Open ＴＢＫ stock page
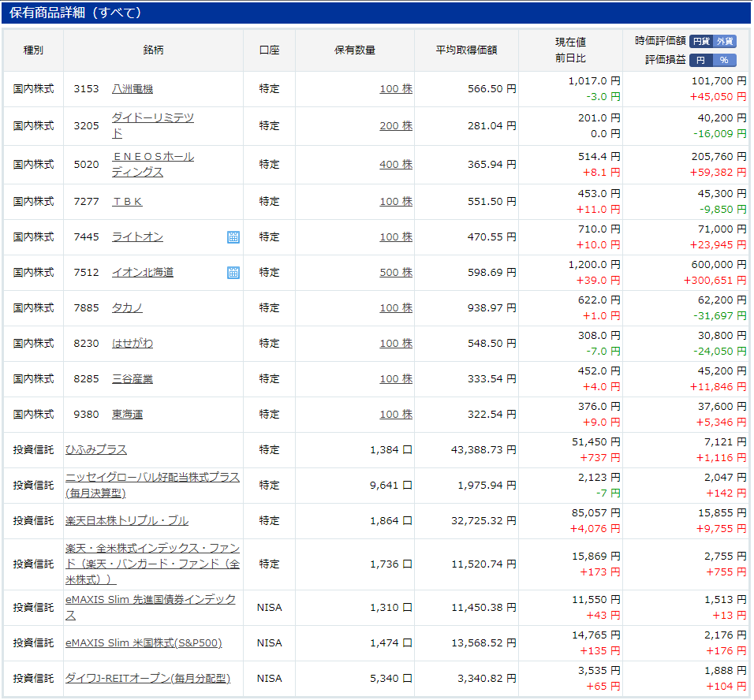The height and width of the screenshot is (700, 754). coord(127,202)
